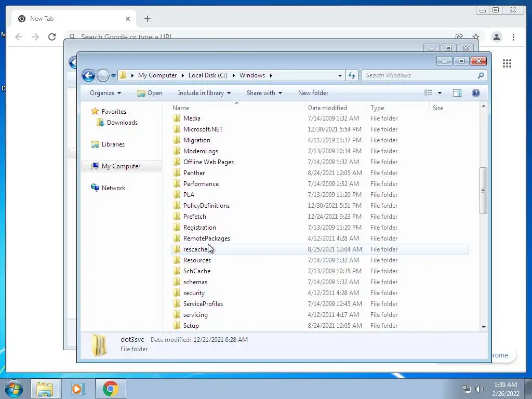Open the Organize menu
This screenshot has height=399, width=532.
(105, 93)
